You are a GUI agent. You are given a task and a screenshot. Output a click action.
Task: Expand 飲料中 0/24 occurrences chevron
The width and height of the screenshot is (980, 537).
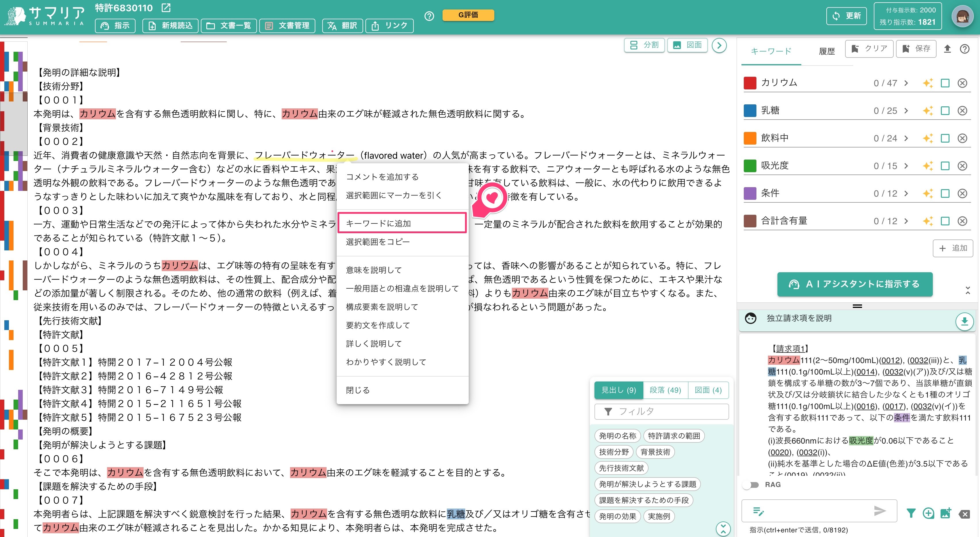(906, 138)
